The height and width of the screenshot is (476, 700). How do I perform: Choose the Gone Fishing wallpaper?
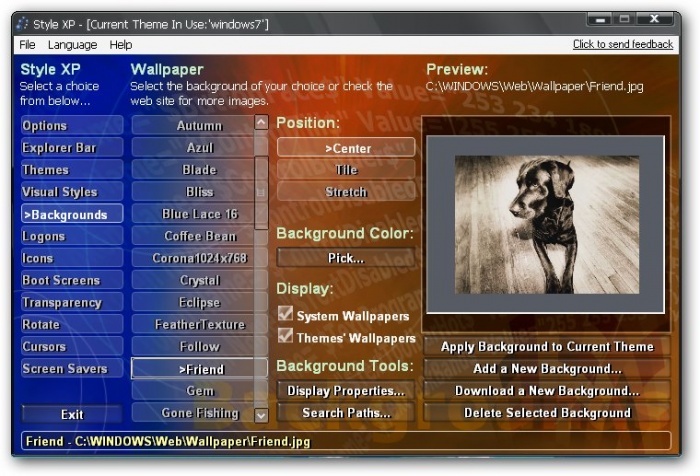[x=193, y=413]
